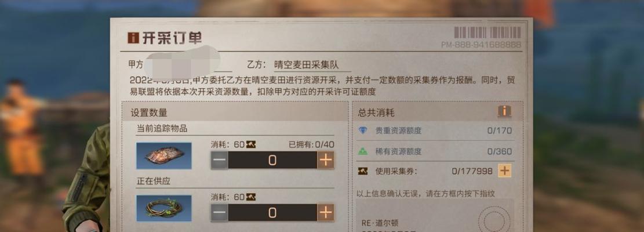The height and width of the screenshot is (232, 644).
Task: Click the ticket icon beside 正在供应 消耗 60
Action: click(x=251, y=197)
